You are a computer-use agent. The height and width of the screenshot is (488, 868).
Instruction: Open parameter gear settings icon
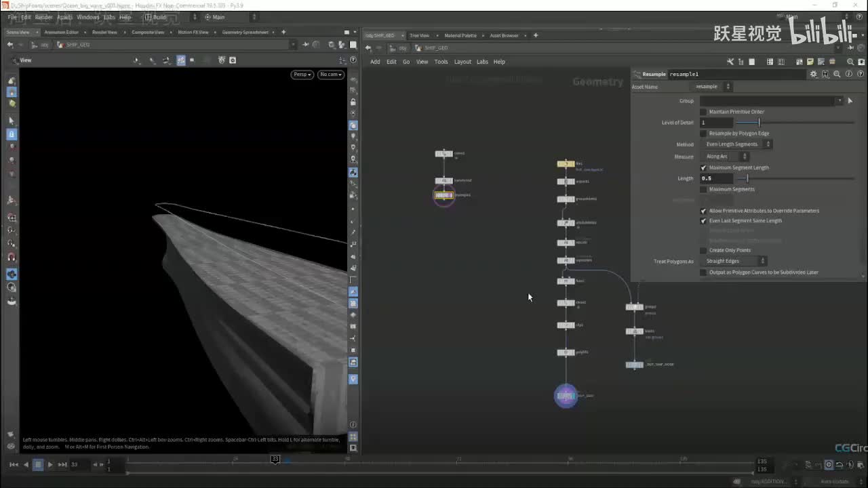[x=814, y=74]
